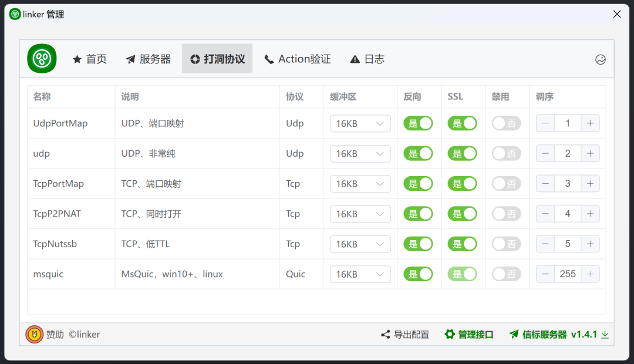Increase order for TcpPortMap with plus
This screenshot has width=634, height=364.
click(x=590, y=184)
